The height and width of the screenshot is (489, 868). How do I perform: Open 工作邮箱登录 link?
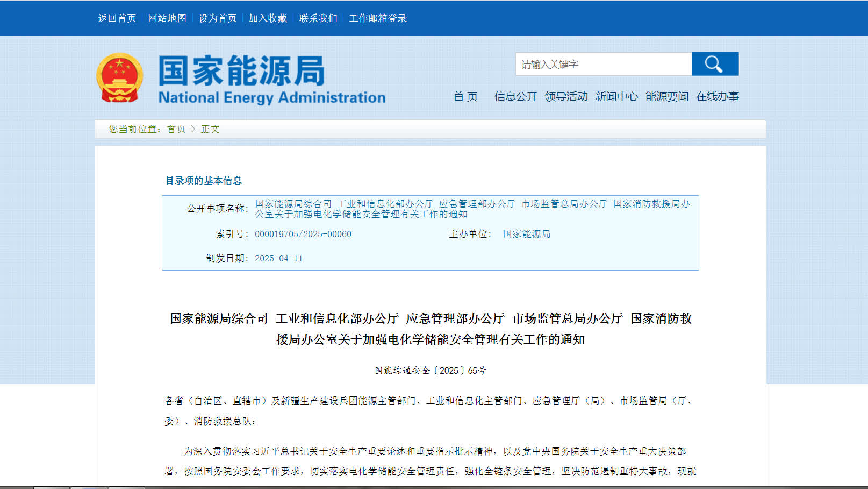378,18
